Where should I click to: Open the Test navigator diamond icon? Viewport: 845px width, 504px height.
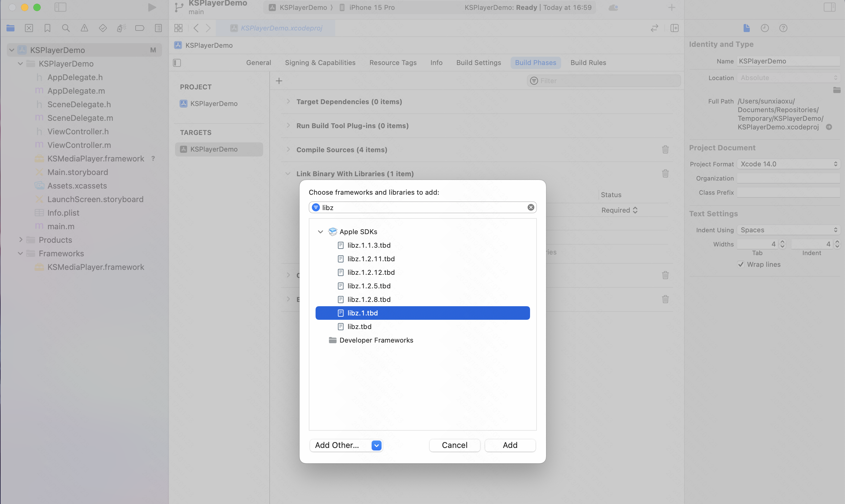(x=103, y=28)
